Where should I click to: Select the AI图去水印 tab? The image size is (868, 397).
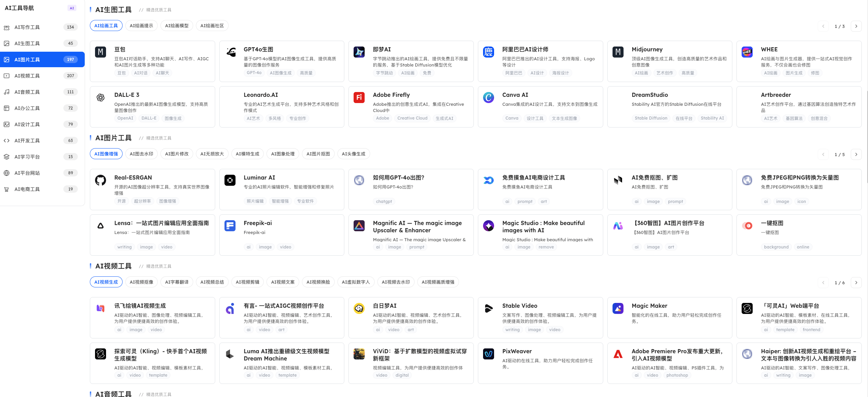pyautogui.click(x=142, y=154)
